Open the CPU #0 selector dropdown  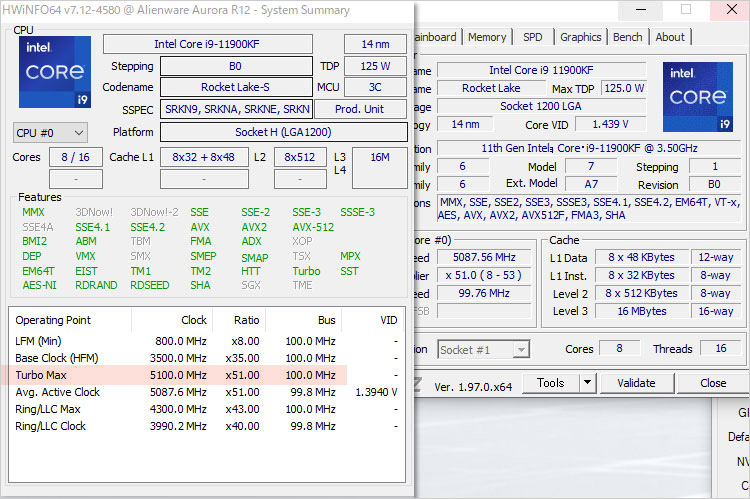click(x=50, y=132)
